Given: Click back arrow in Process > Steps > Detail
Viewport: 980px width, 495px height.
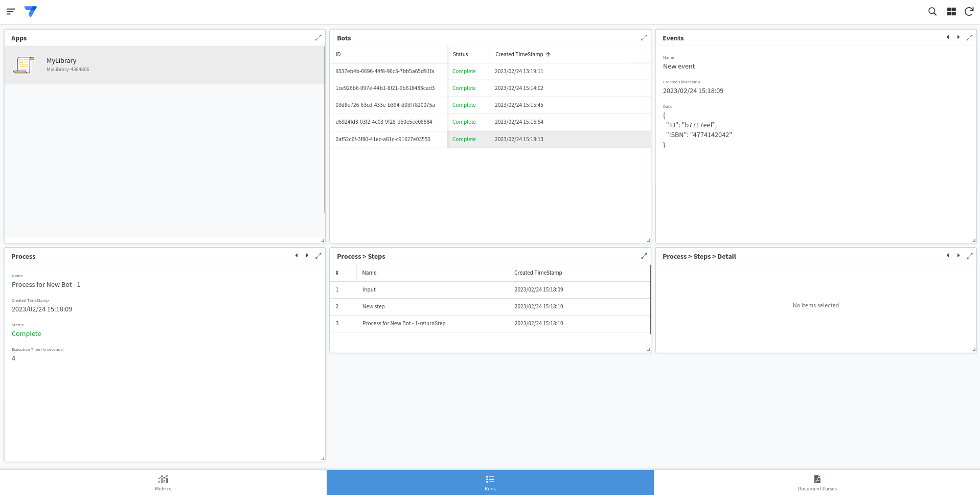Looking at the screenshot, I should [947, 256].
